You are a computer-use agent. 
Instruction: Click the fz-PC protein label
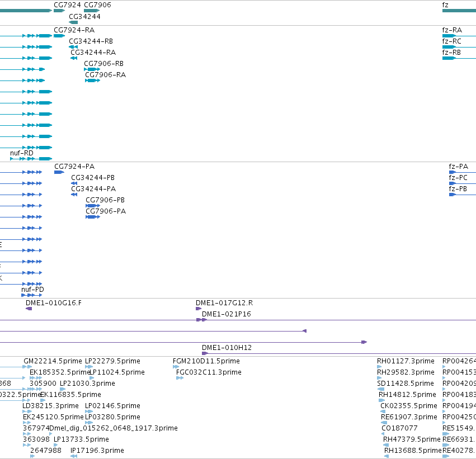[458, 178]
